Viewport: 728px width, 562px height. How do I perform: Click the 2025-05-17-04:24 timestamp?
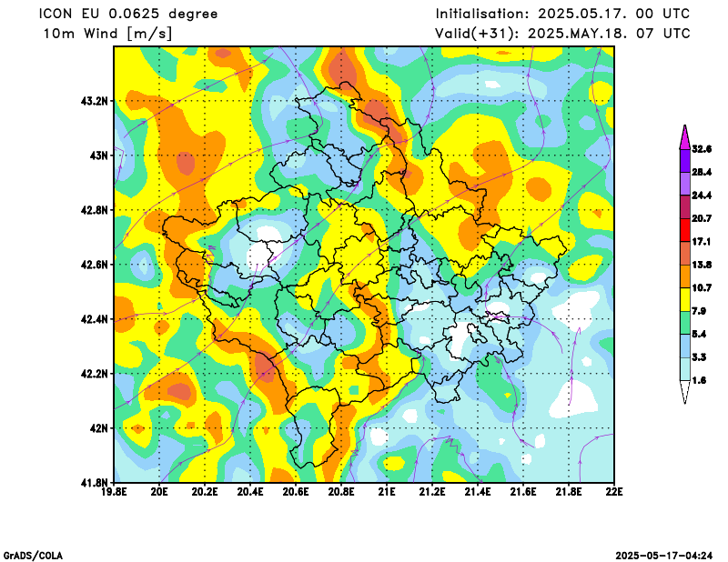coord(664,556)
